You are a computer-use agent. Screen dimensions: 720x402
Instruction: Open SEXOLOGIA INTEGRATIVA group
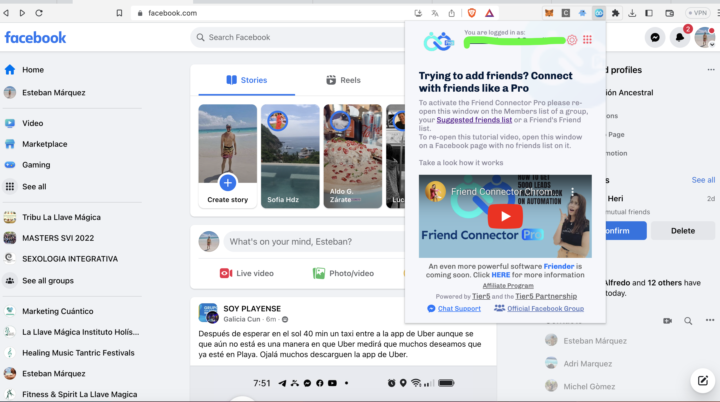click(72, 259)
